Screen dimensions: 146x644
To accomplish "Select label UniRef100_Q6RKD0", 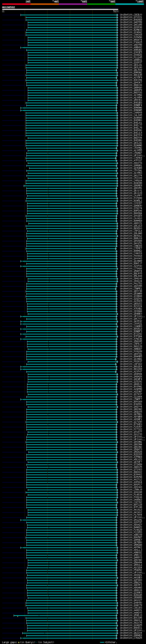I will click(x=131, y=88).
